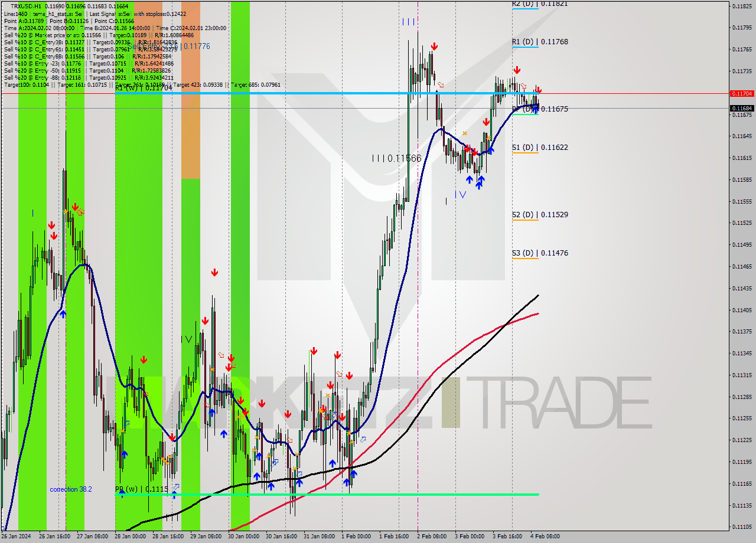This screenshot has width=756, height=543.
Task: Click the blue buy arrow below 27 Jan candle
Action: tap(63, 314)
